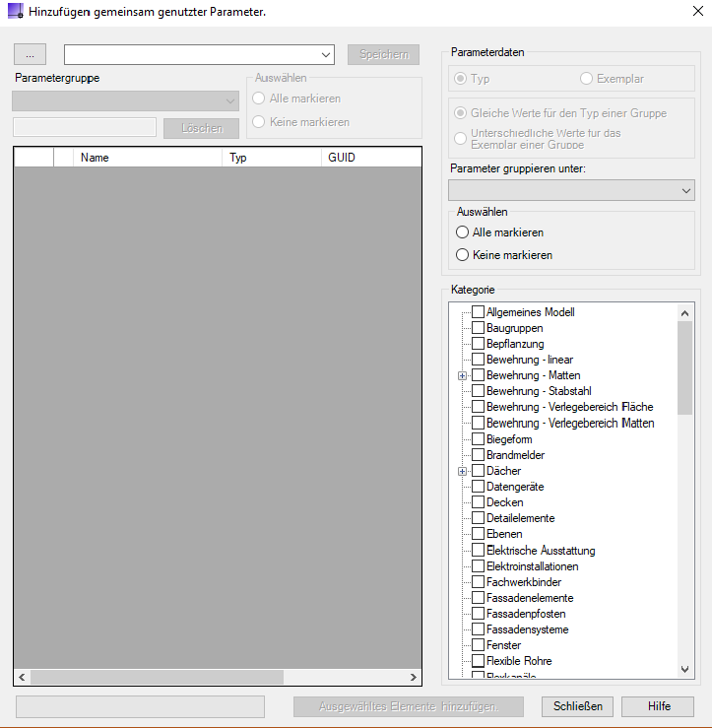Close the dialog with the X button
Viewport: 712px width, 728px height.
(x=697, y=11)
